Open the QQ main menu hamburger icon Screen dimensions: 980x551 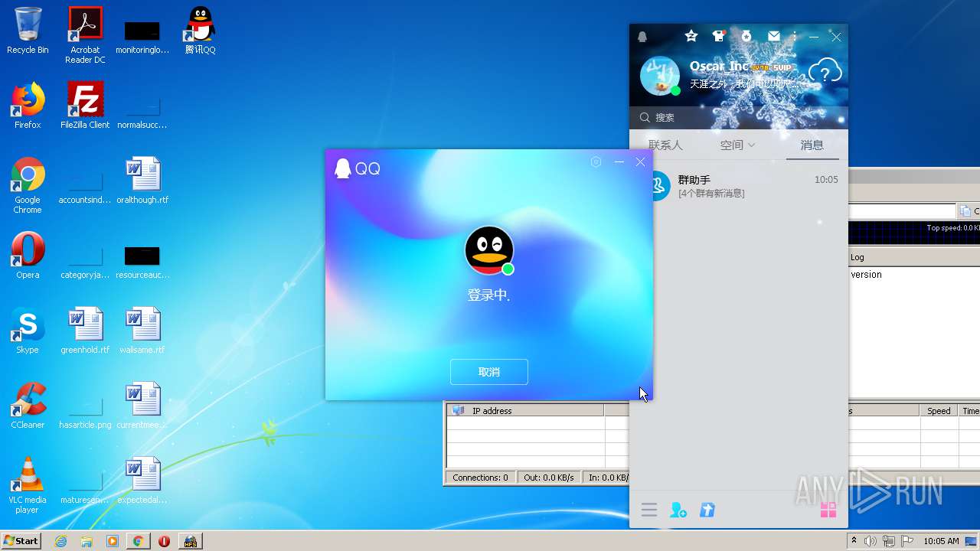coord(649,510)
